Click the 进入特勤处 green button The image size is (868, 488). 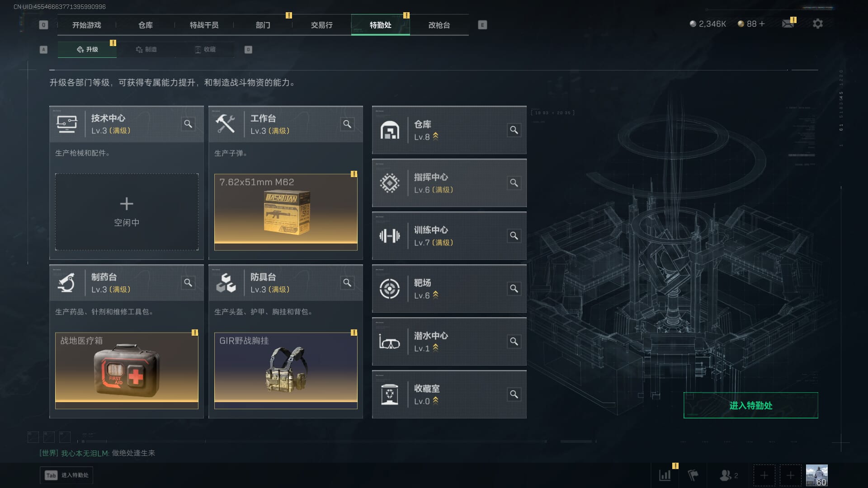[x=750, y=405]
